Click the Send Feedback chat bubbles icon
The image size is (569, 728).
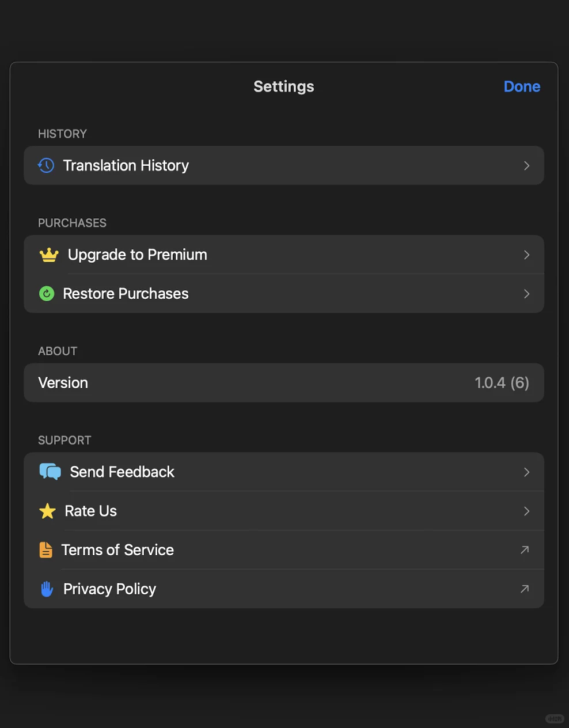tap(50, 472)
